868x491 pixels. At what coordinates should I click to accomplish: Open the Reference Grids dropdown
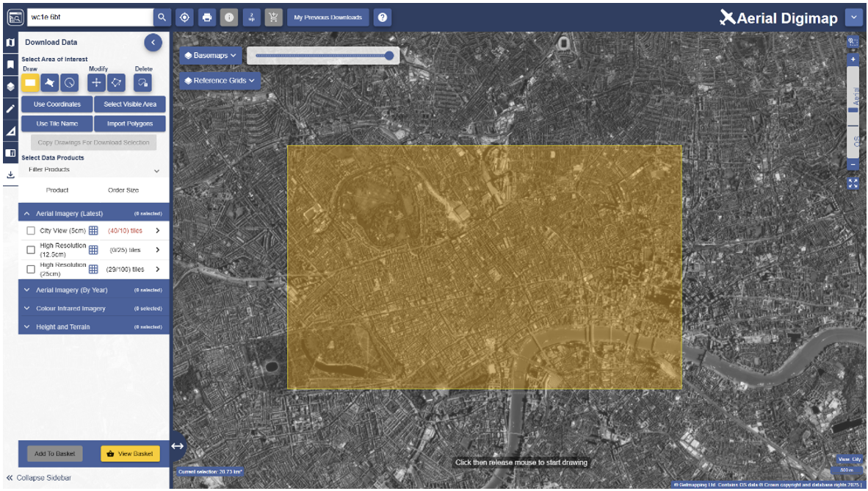tap(220, 81)
